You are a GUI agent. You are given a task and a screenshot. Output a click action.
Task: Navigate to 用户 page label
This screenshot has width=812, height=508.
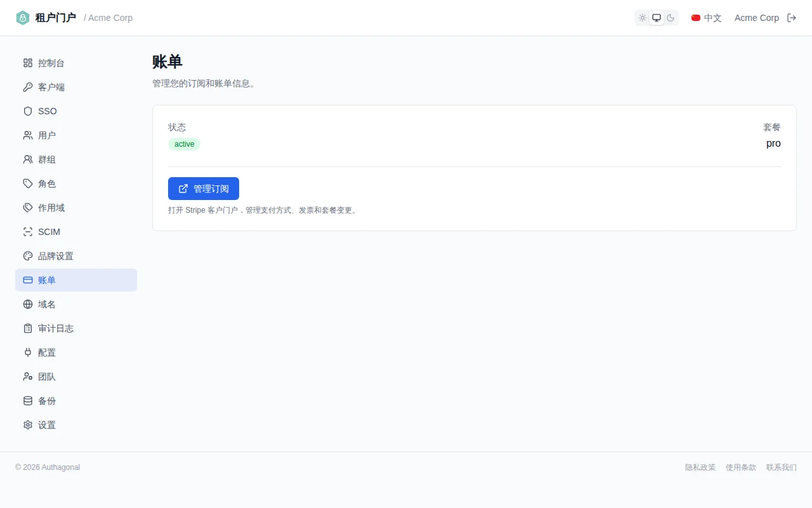point(47,135)
